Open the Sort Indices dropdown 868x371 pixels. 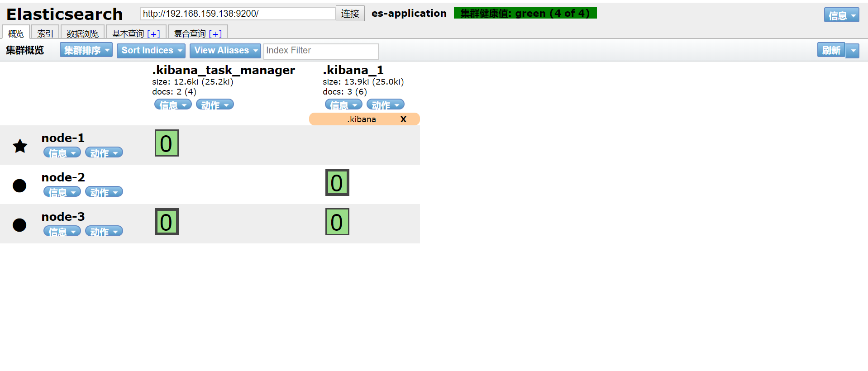click(x=151, y=50)
